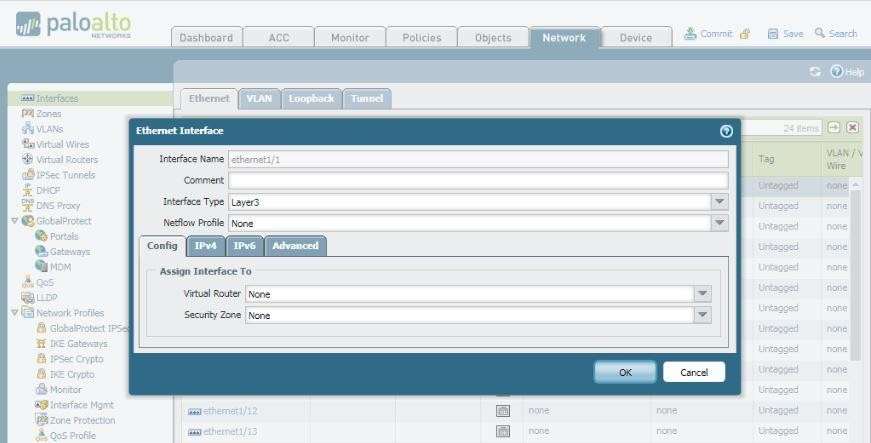Click the Commit icon in top bar

pos(691,33)
